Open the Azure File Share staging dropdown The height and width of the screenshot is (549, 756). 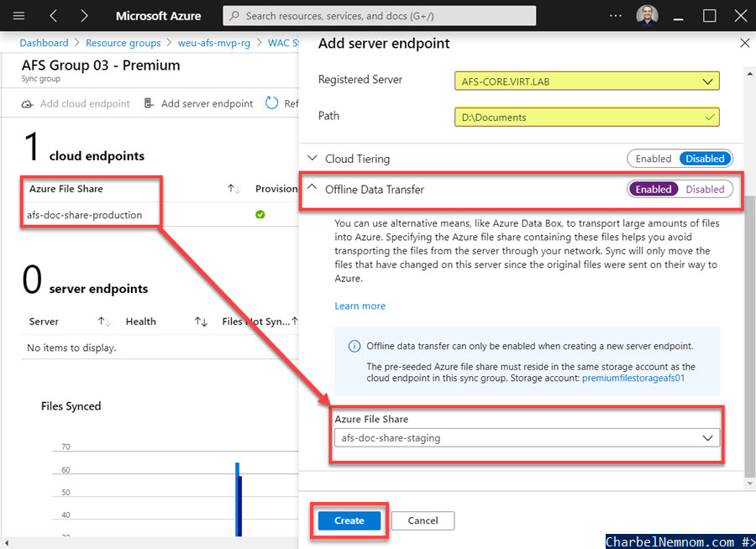click(x=528, y=437)
